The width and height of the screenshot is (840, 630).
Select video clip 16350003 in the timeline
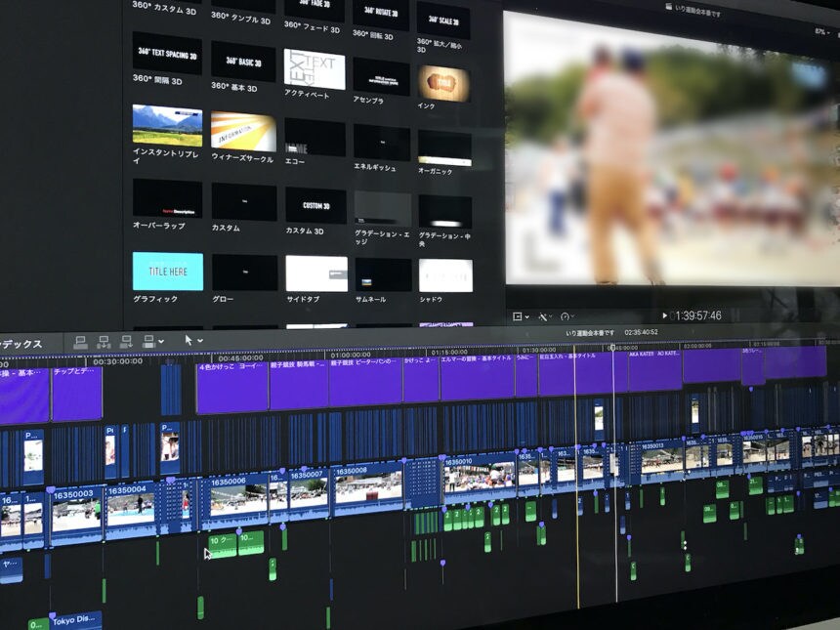(x=76, y=517)
